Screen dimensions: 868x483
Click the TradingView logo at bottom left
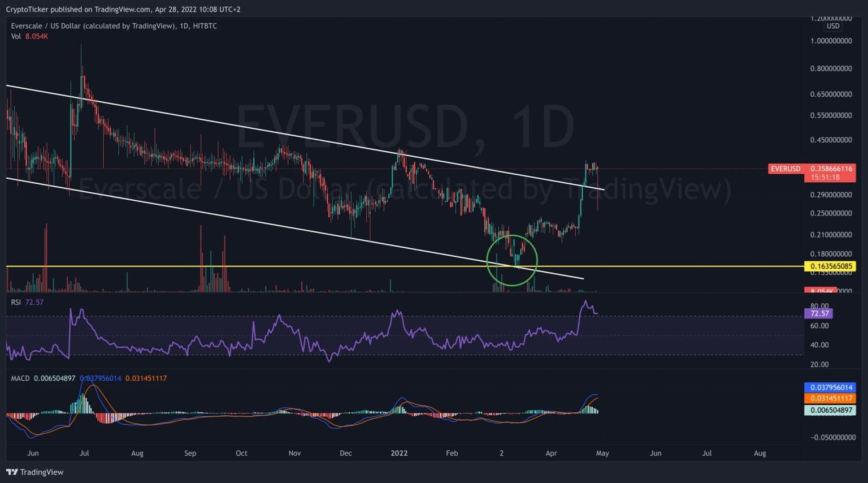(x=35, y=472)
